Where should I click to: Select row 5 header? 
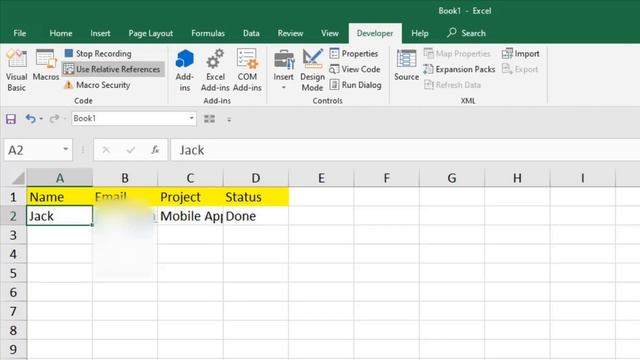pyautogui.click(x=13, y=273)
